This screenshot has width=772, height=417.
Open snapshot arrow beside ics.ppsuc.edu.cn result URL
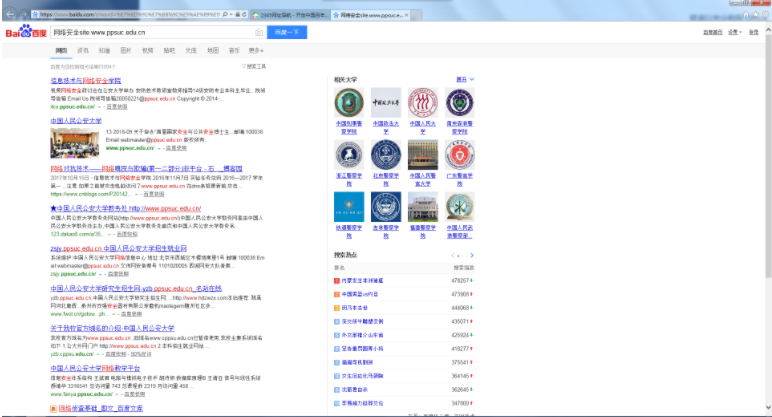[x=99, y=107]
